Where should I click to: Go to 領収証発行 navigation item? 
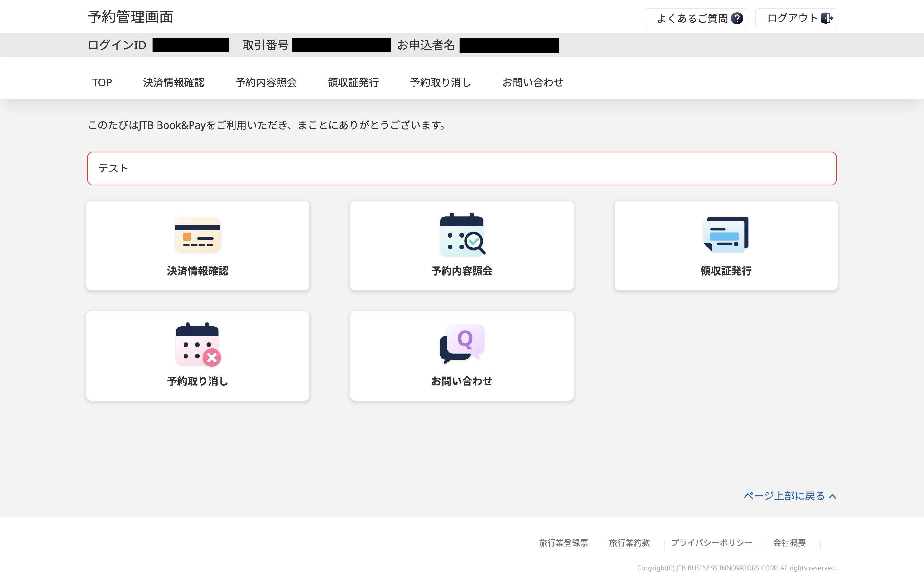(353, 82)
